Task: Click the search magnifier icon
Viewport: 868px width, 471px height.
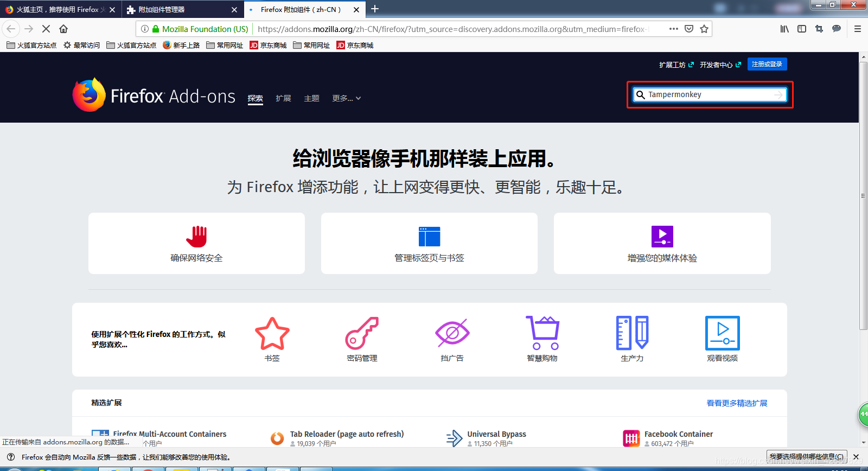Action: 641,95
